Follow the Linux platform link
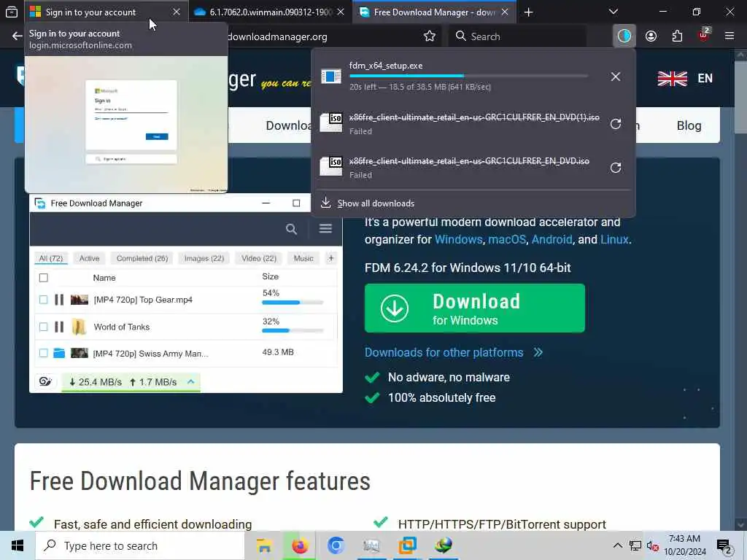The height and width of the screenshot is (560, 747). point(614,239)
